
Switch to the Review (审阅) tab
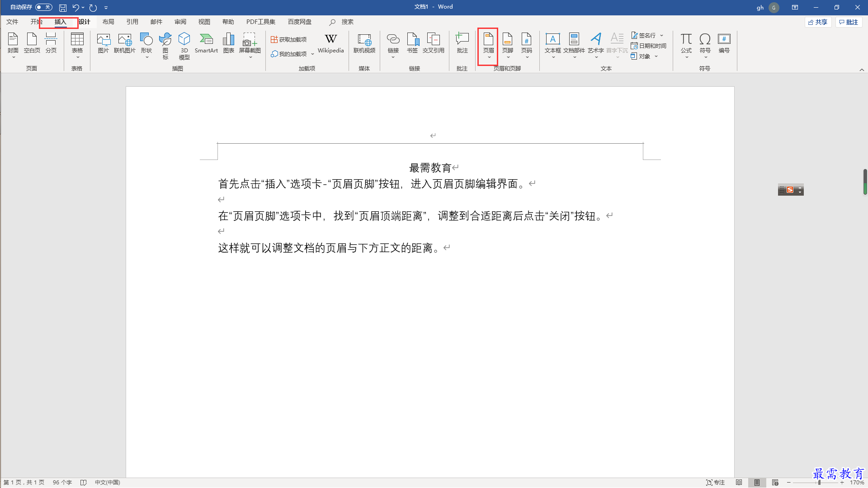180,22
